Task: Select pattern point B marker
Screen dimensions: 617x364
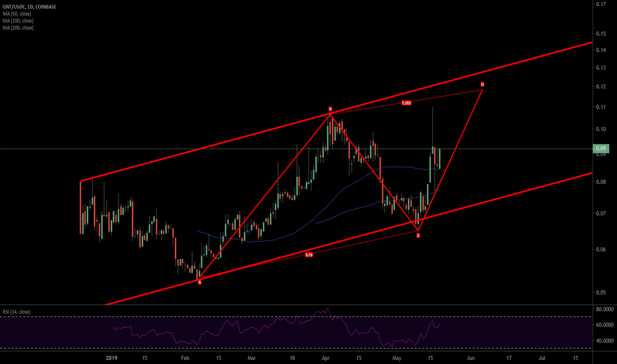Action: (330, 109)
